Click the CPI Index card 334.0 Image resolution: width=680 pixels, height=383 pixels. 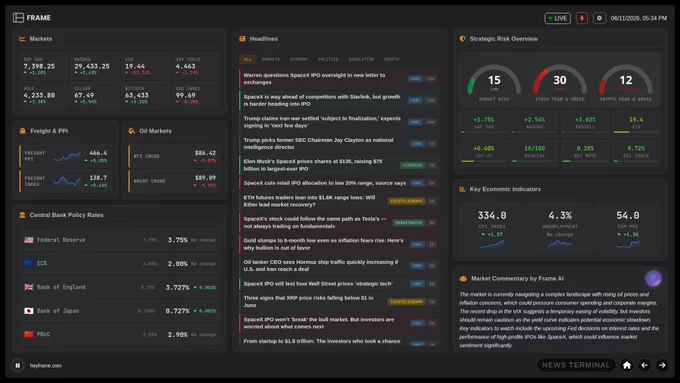point(492,229)
